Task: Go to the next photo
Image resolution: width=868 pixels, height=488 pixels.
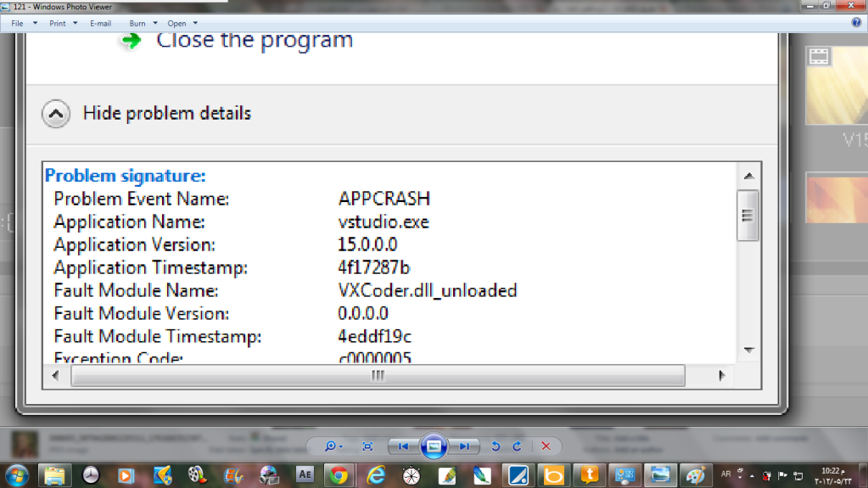Action: coord(464,446)
